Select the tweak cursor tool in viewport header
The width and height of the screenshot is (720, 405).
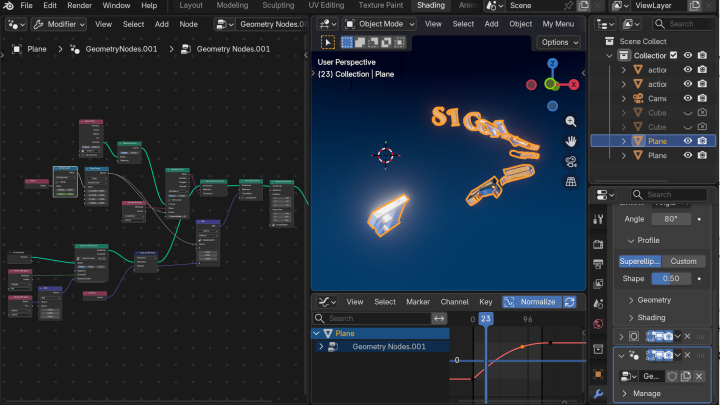[x=327, y=42]
